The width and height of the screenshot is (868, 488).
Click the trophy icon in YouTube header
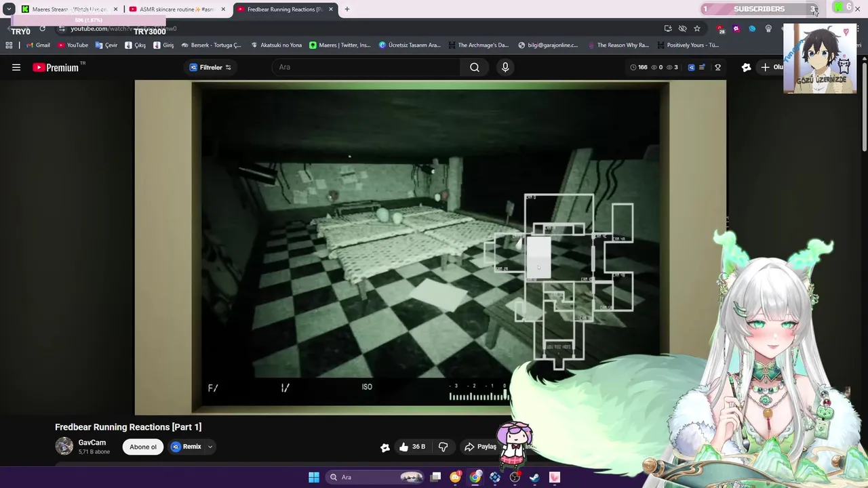[717, 67]
